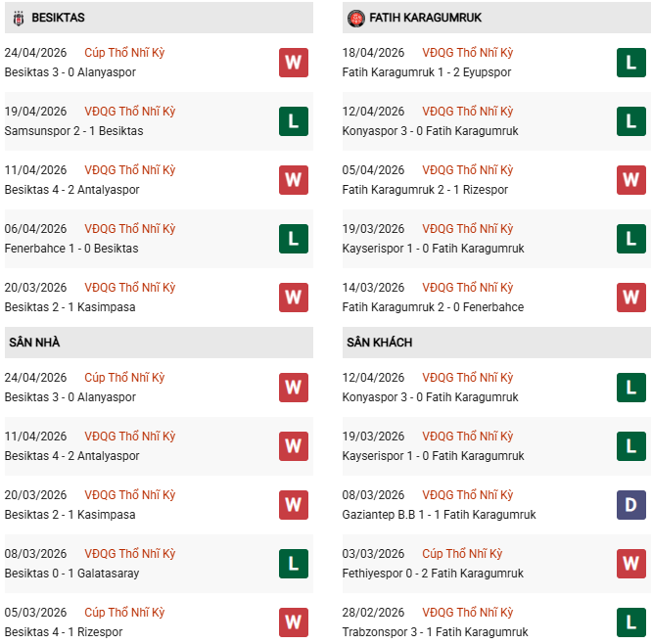Image resolution: width=652 pixels, height=644 pixels.
Task: Open the BESIKTAS team header
Action: pos(58,18)
